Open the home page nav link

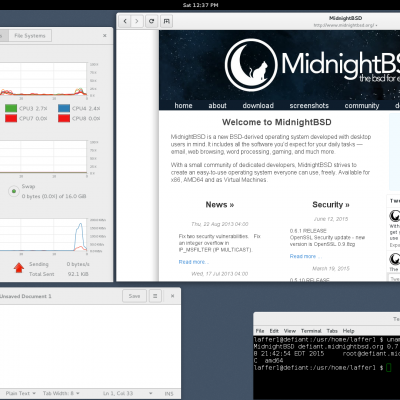pyautogui.click(x=183, y=105)
